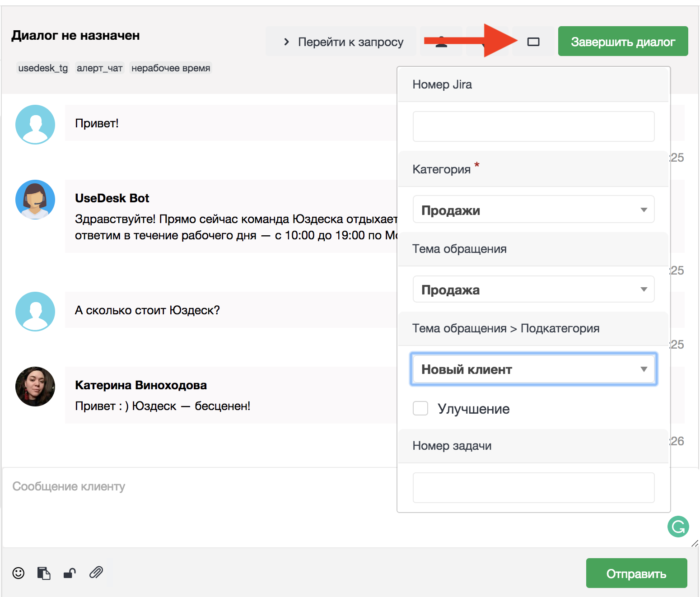
Task: Open the Категория dropdown showing Продажи
Action: [533, 209]
